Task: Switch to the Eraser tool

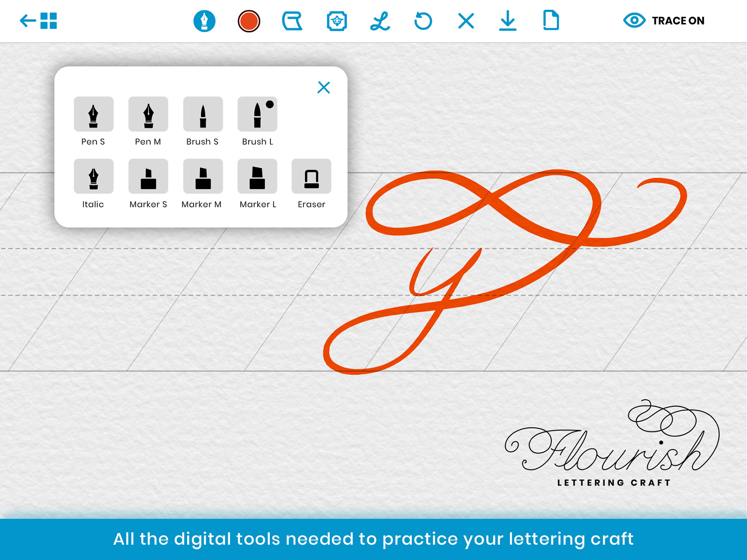Action: 311,176
